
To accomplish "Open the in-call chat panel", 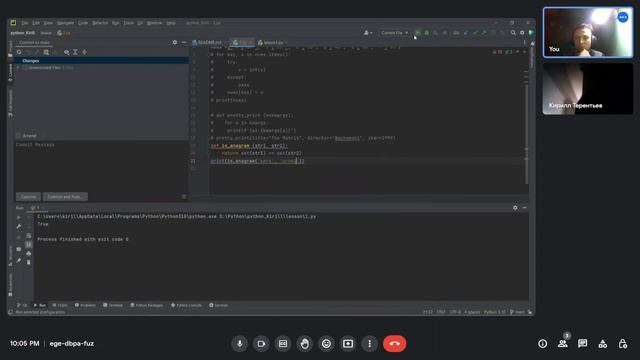I will [582, 344].
